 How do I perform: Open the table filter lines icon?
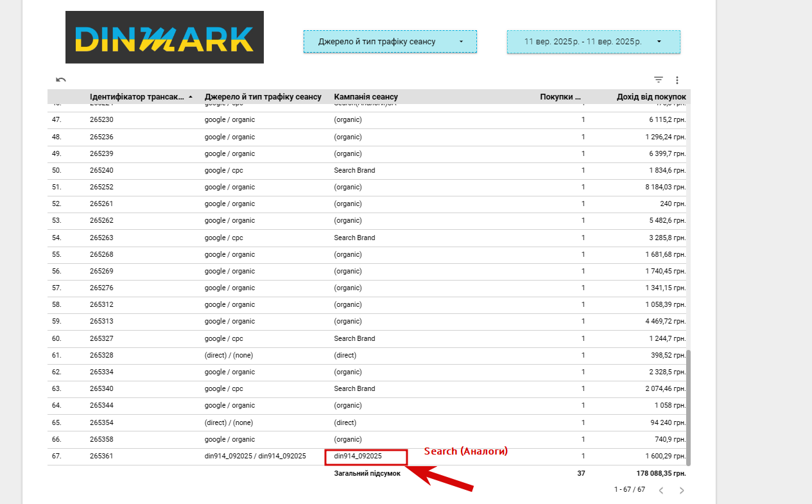pyautogui.click(x=659, y=80)
